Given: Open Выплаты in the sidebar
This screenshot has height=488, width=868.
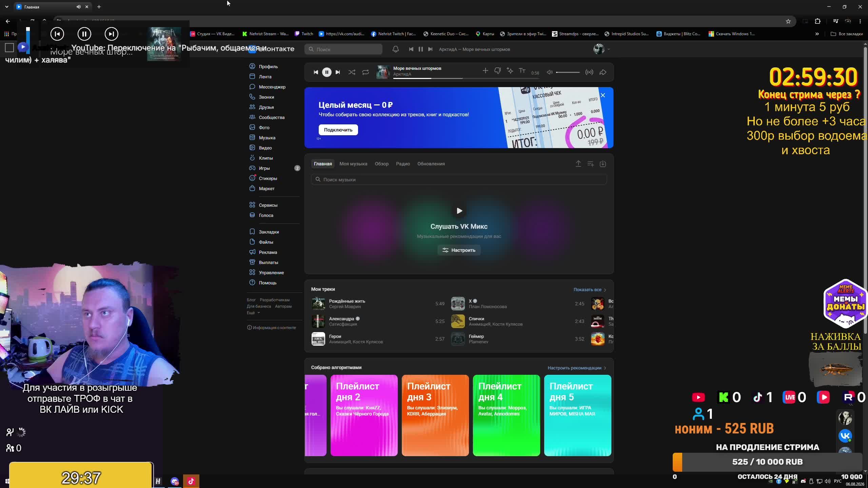Looking at the screenshot, I should 268,262.
